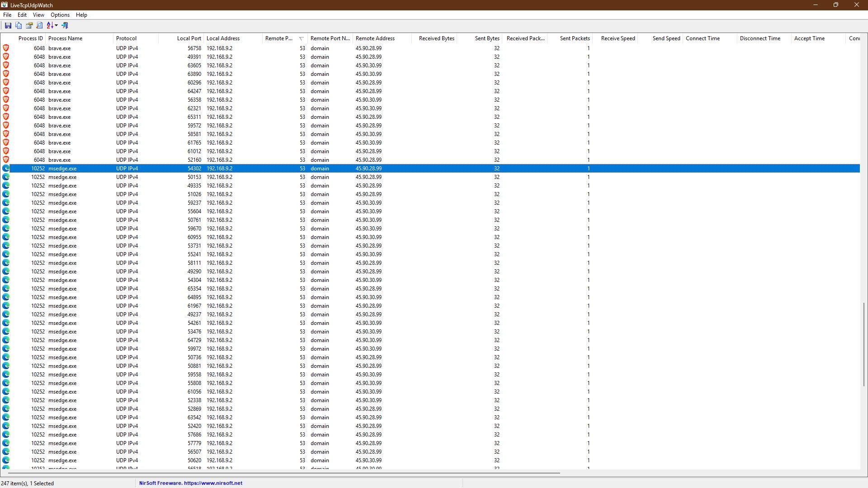868x488 pixels.
Task: Sort by the Process Name column header
Action: point(79,38)
